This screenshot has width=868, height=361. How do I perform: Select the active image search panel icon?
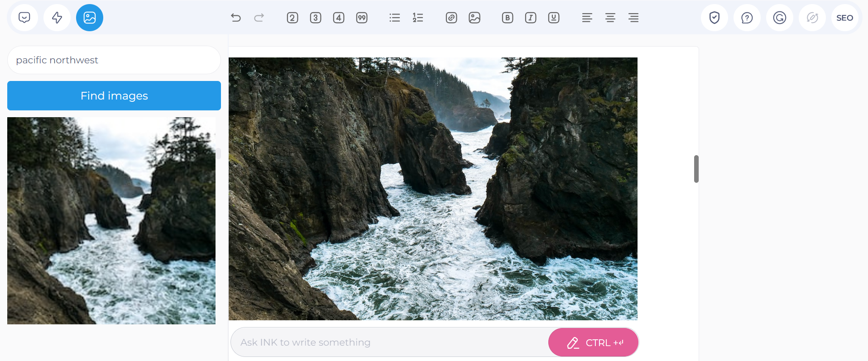pos(90,18)
